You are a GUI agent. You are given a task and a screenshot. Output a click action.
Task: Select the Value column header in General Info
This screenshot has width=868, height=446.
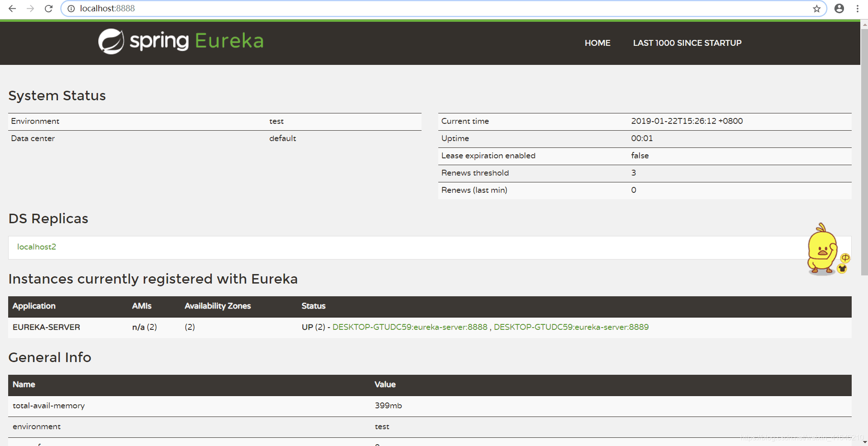(x=385, y=385)
